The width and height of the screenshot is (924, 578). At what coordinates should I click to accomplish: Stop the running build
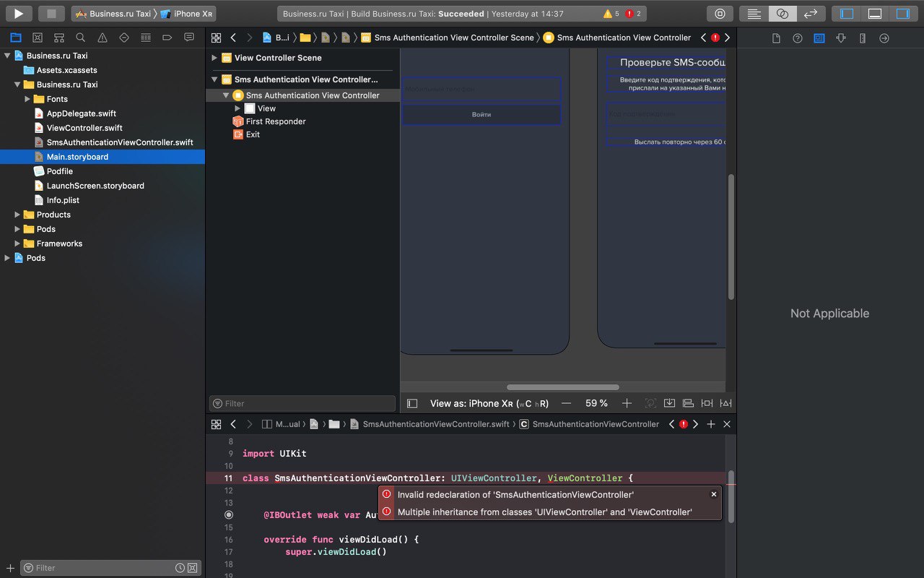coord(51,13)
